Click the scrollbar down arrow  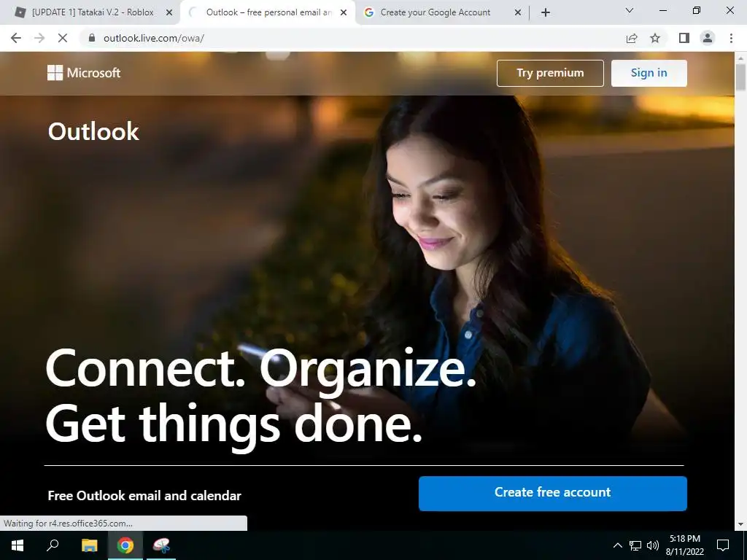tap(740, 524)
